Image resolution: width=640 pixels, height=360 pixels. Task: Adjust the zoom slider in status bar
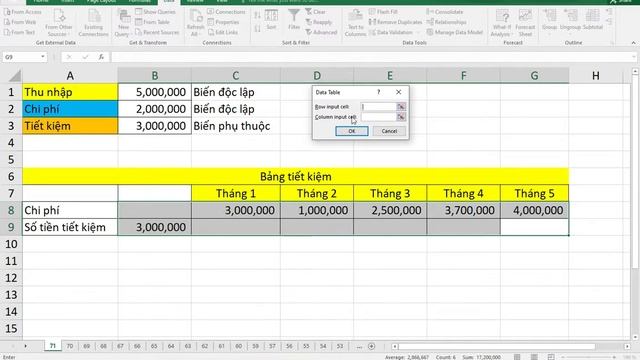point(588,357)
